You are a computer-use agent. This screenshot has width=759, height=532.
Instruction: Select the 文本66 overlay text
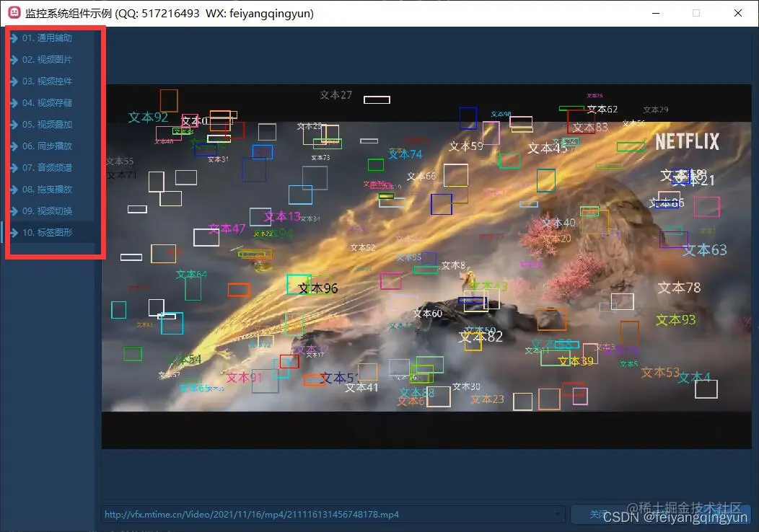421,177
